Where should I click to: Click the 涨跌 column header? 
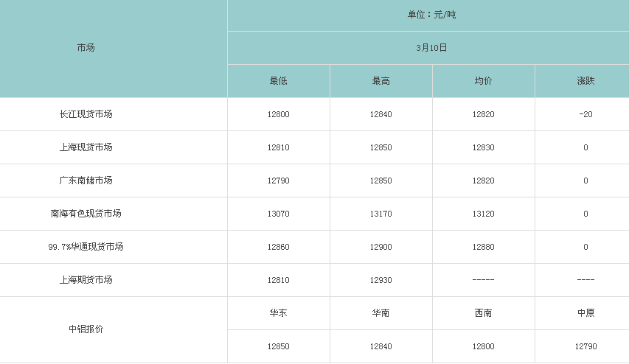coord(585,81)
